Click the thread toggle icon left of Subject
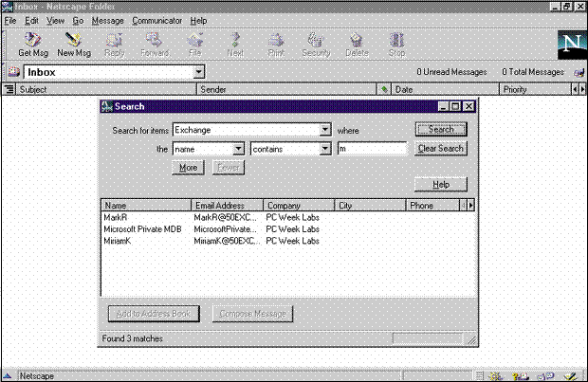The width and height of the screenshot is (588, 382). [x=9, y=89]
